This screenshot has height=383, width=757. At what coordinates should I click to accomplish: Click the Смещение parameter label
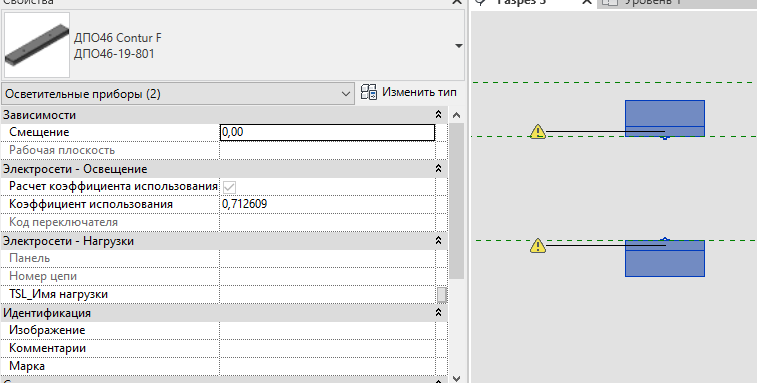coord(39,132)
